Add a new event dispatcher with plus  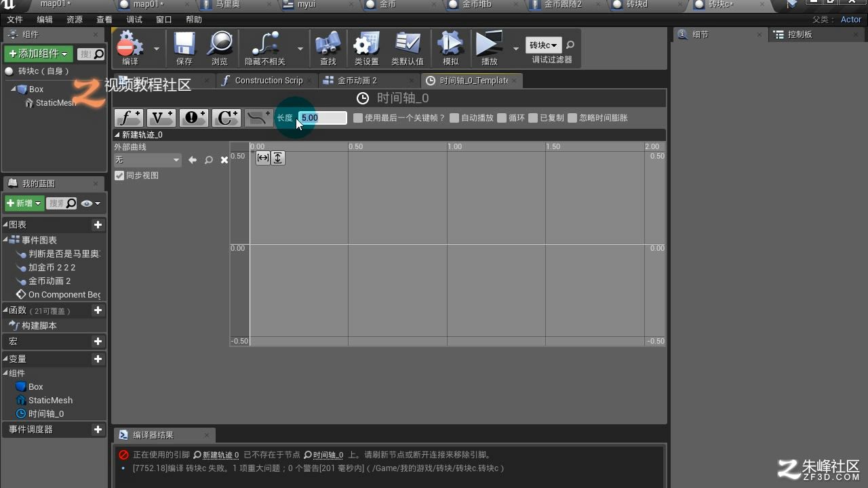pyautogui.click(x=98, y=429)
